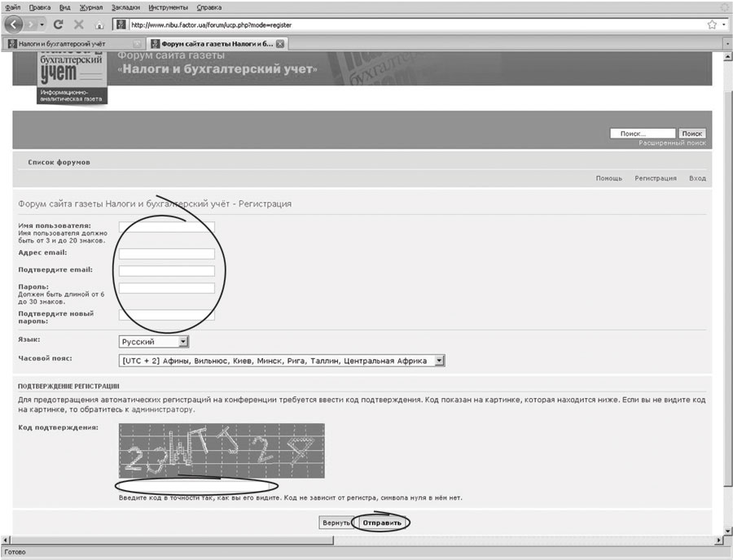Click the Вернуть reset button
This screenshot has height=560, width=733.
click(336, 523)
